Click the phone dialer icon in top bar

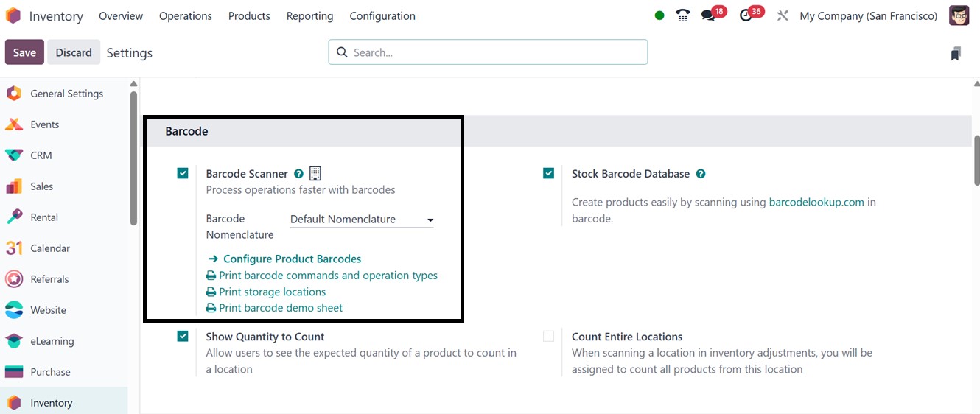[683, 15]
